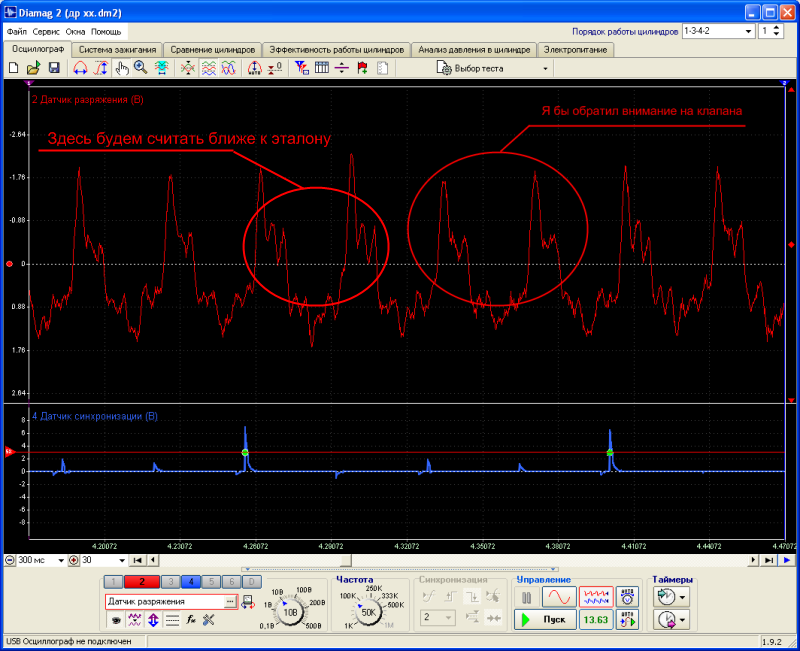This screenshot has height=651, width=800.
Task: Open channel settings with the tools icon
Action: pos(209,620)
